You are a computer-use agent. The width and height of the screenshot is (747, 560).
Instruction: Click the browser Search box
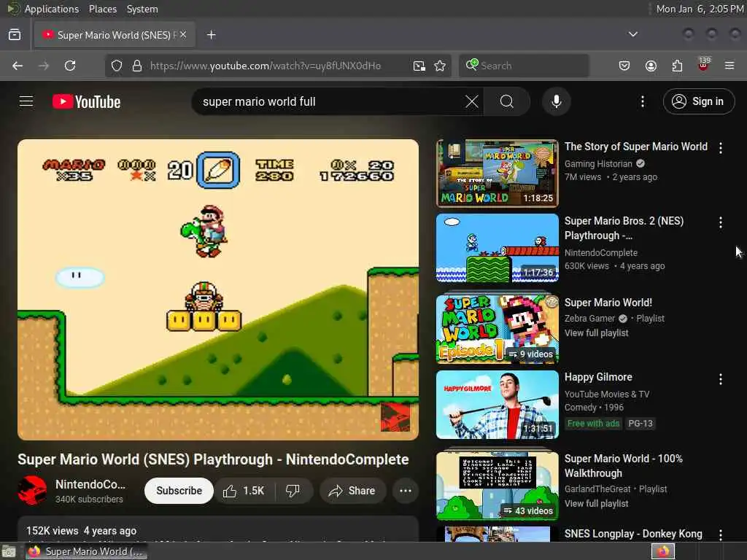tap(524, 66)
